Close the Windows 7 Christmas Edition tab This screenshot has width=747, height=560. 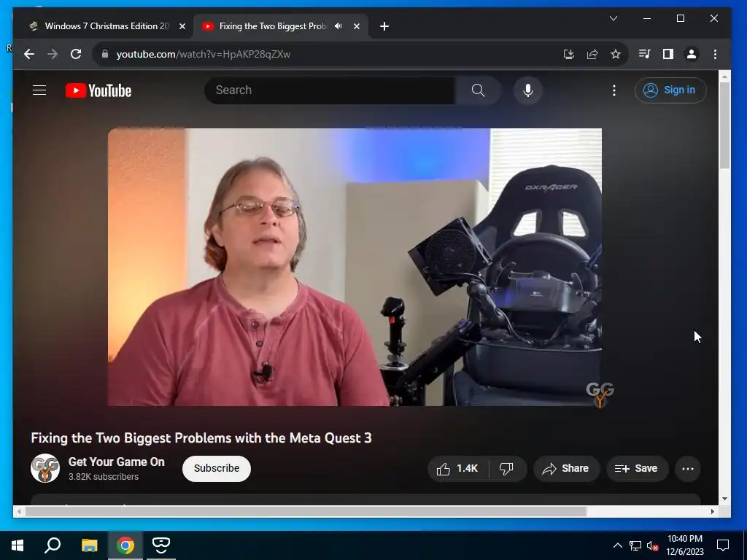[182, 26]
